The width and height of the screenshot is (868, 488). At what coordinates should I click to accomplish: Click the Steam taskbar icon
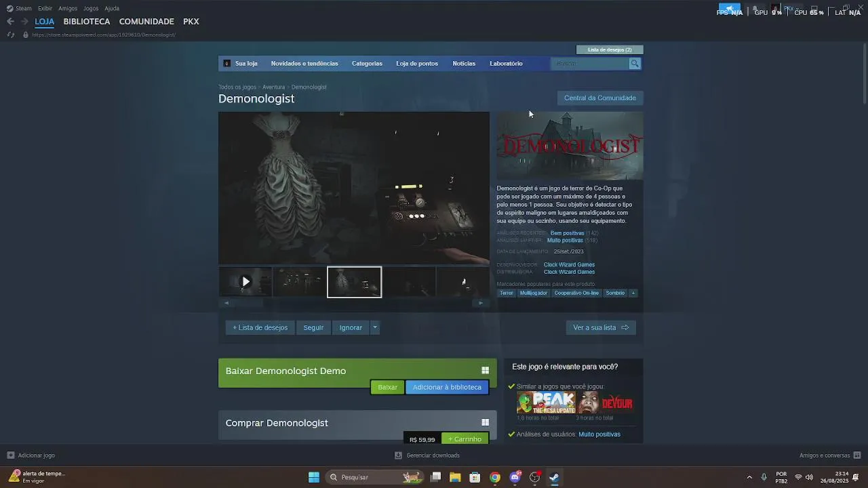554,477
